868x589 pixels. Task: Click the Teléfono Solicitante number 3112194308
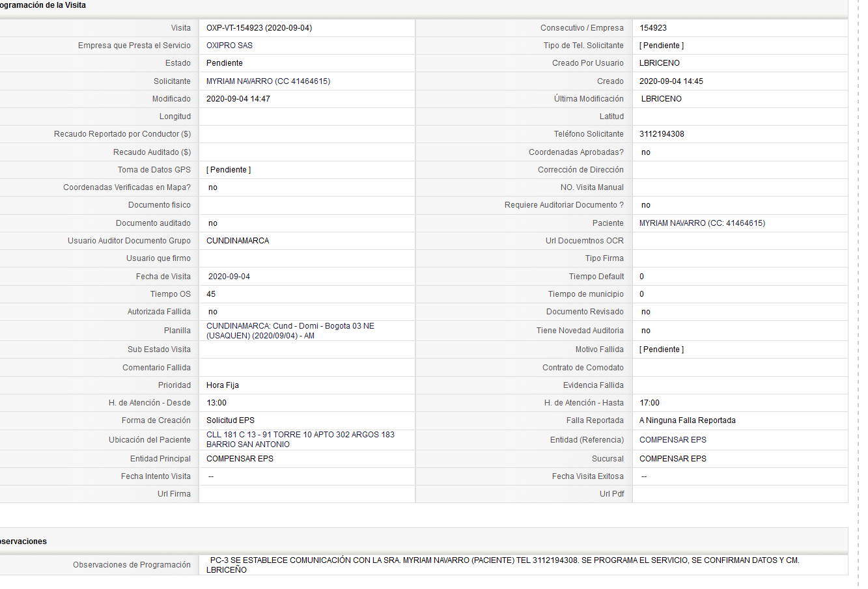[x=662, y=134]
